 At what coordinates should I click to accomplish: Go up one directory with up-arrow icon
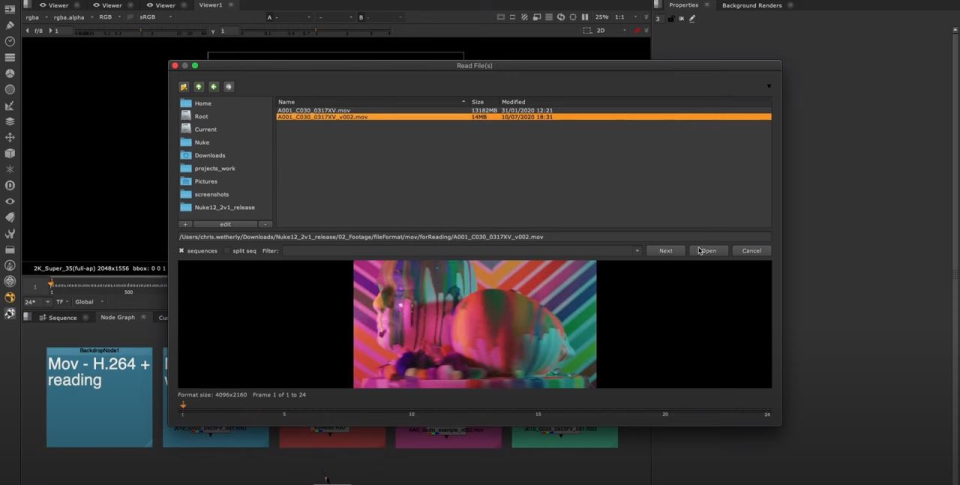(x=199, y=87)
